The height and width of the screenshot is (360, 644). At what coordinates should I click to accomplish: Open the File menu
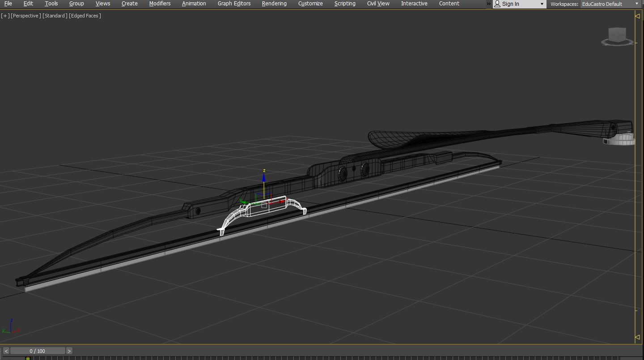8,4
